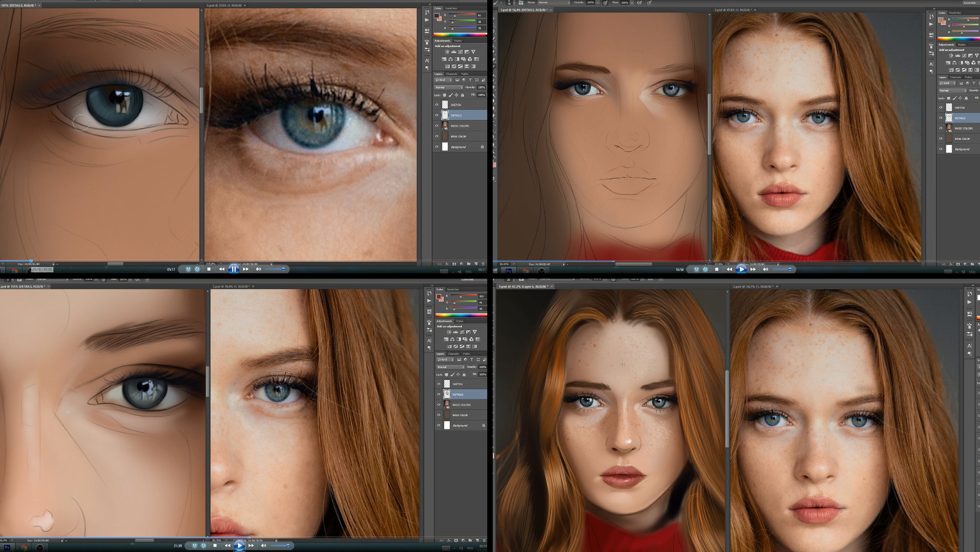Viewport: 980px width, 552px height.
Task: Open Normal blend mode dropdown, top-left screenshot
Action: coord(448,87)
